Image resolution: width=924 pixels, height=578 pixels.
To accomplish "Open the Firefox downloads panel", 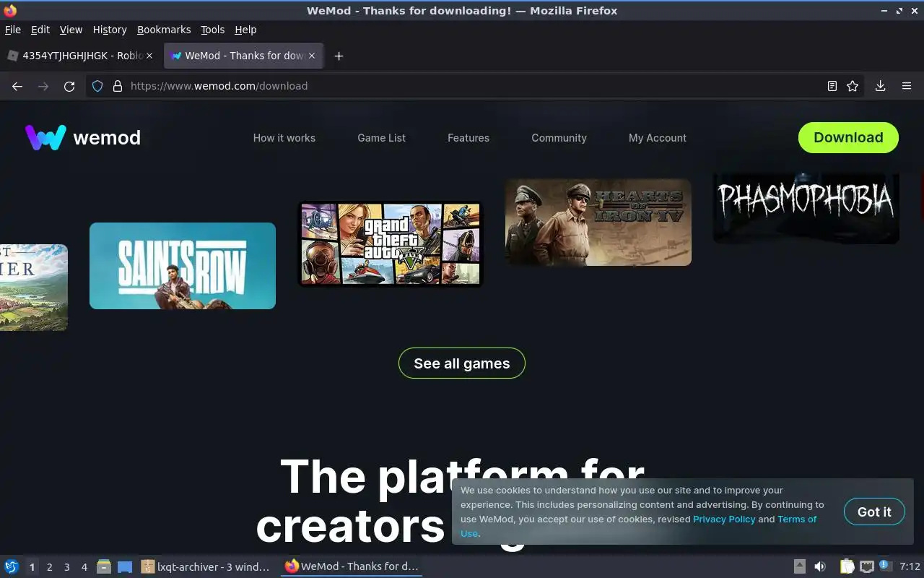I will coord(881,86).
